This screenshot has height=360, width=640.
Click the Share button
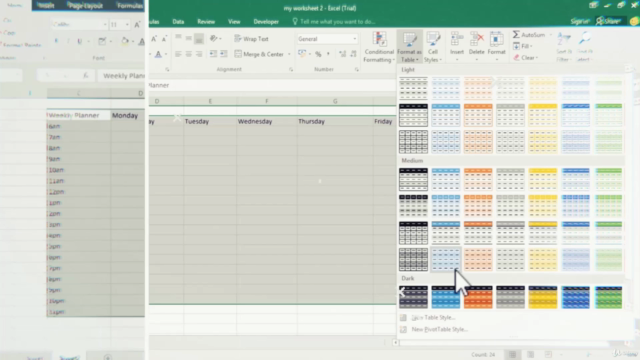coord(608,21)
